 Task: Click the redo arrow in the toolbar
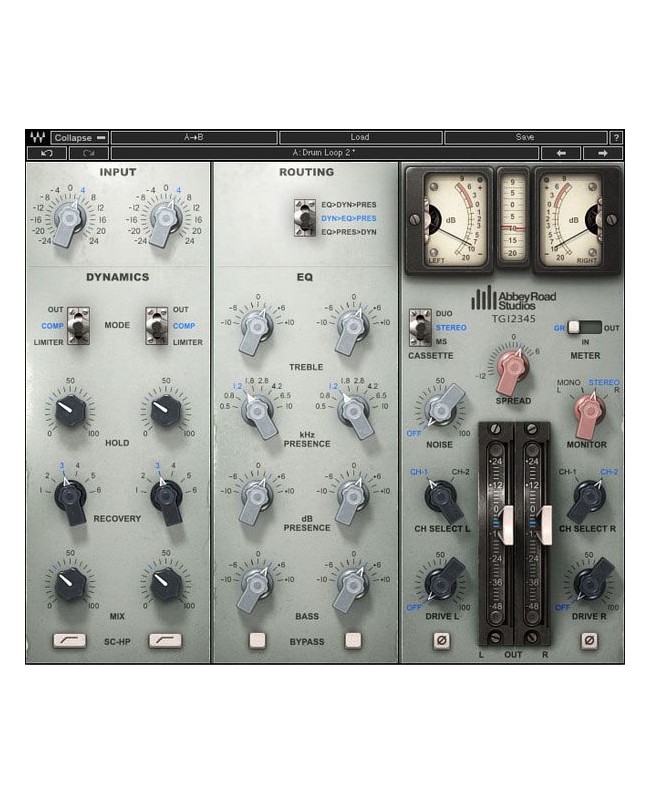[89, 153]
